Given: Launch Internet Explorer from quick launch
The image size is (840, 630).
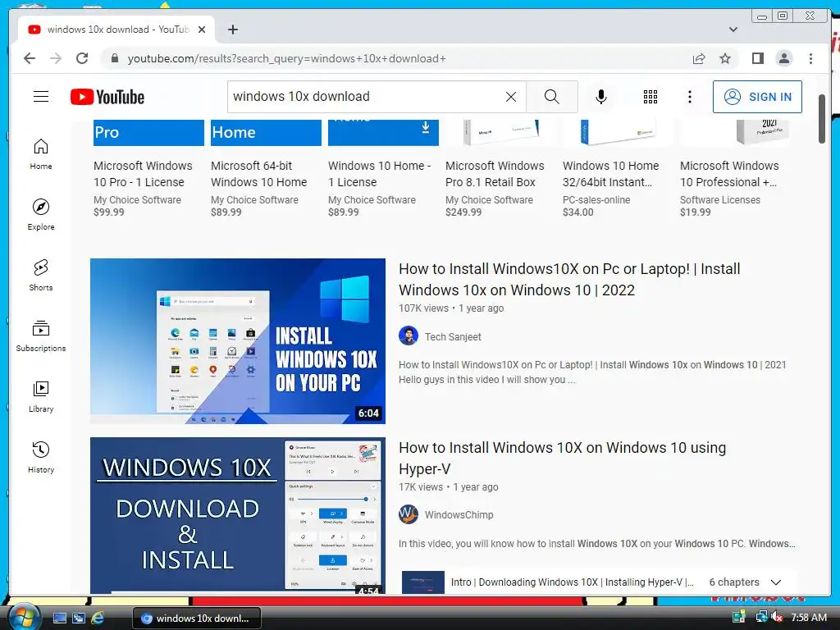Looking at the screenshot, I should coord(98,619).
